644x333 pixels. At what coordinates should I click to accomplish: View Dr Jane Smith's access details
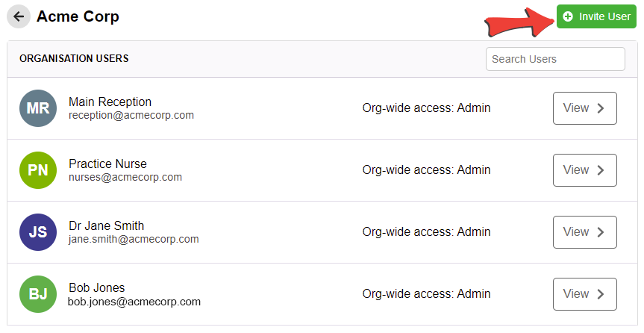coord(585,232)
